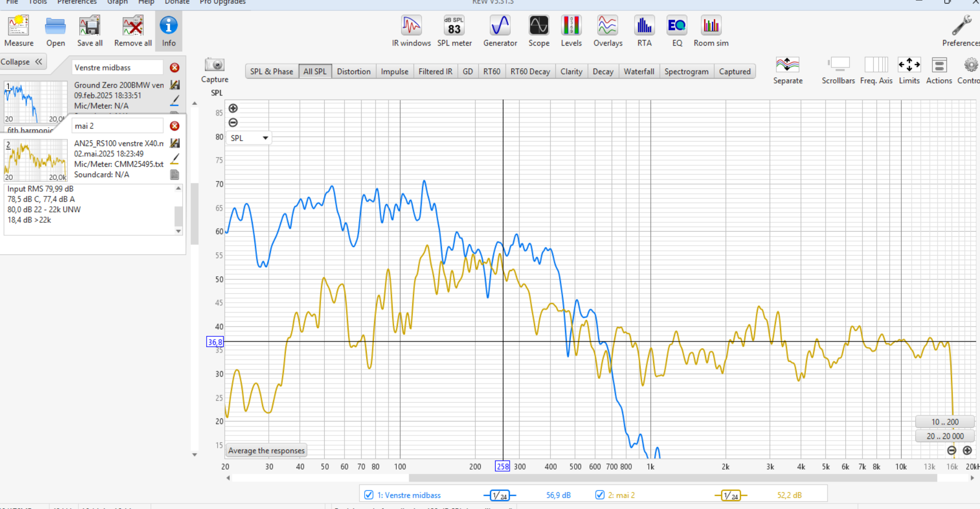Open the SPL axis dropdown
Screen dimensions: 980x509
[x=250, y=138]
